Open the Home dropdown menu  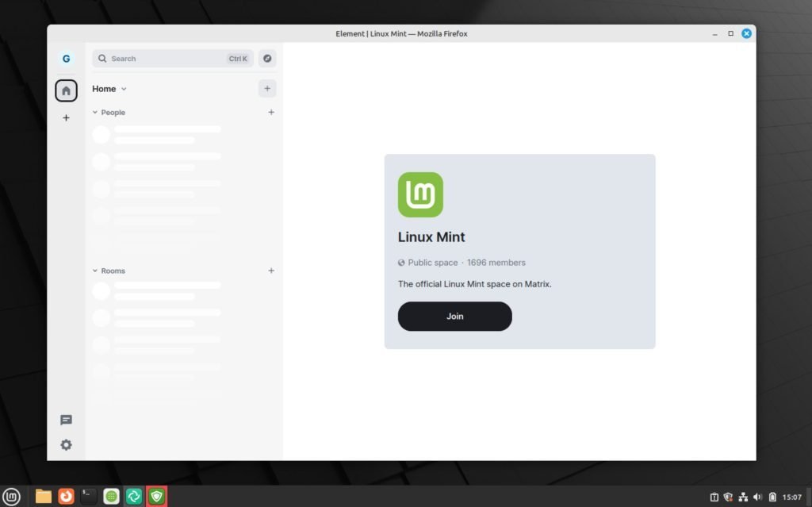pyautogui.click(x=109, y=89)
